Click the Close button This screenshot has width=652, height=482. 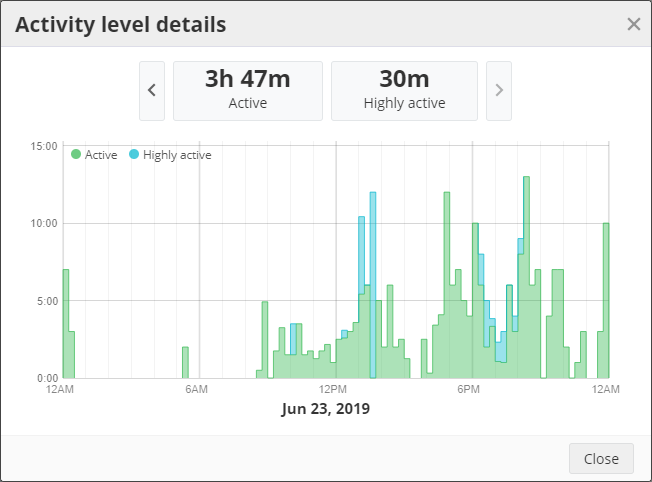click(601, 458)
